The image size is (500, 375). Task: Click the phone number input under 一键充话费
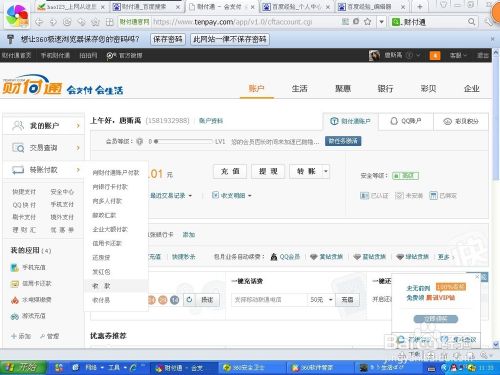click(269, 300)
